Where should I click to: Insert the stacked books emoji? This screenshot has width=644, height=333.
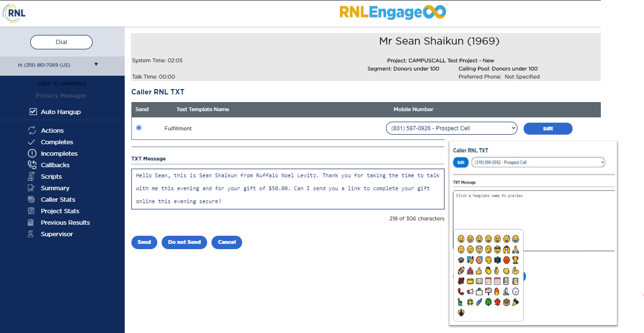tap(515, 281)
